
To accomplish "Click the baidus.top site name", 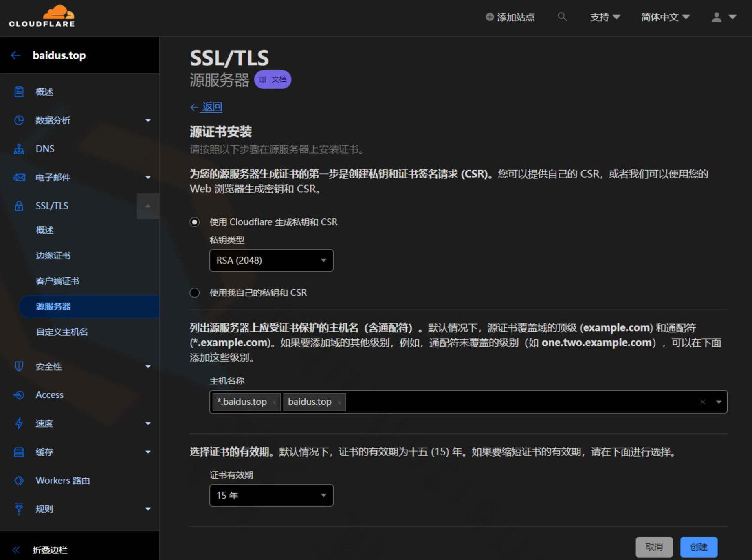I will click(x=59, y=55).
